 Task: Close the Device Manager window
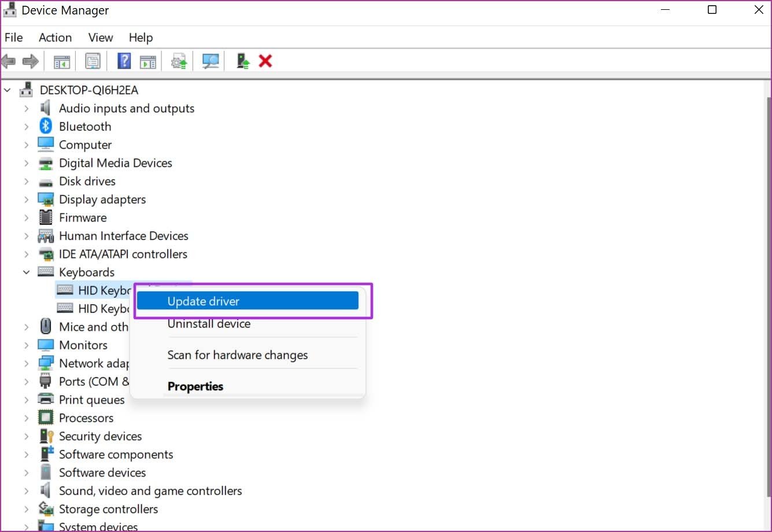(x=759, y=10)
